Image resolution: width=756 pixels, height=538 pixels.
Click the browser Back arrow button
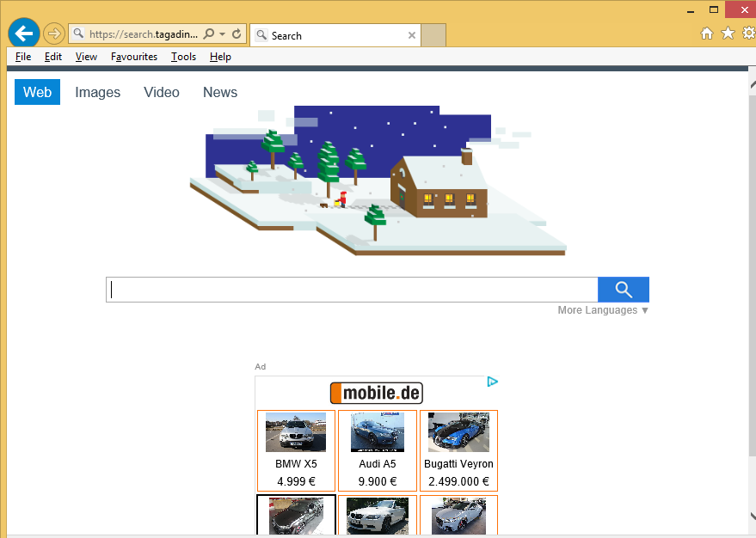click(x=24, y=34)
